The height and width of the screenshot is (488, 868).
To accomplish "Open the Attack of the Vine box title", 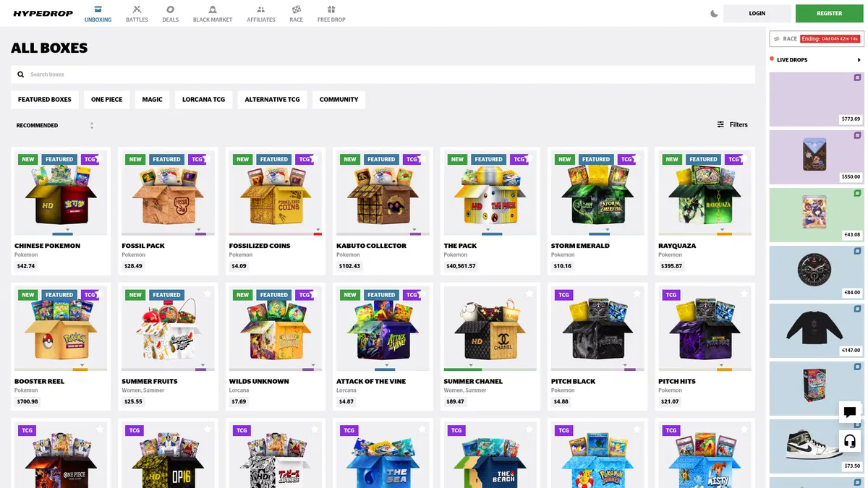I will tap(371, 381).
